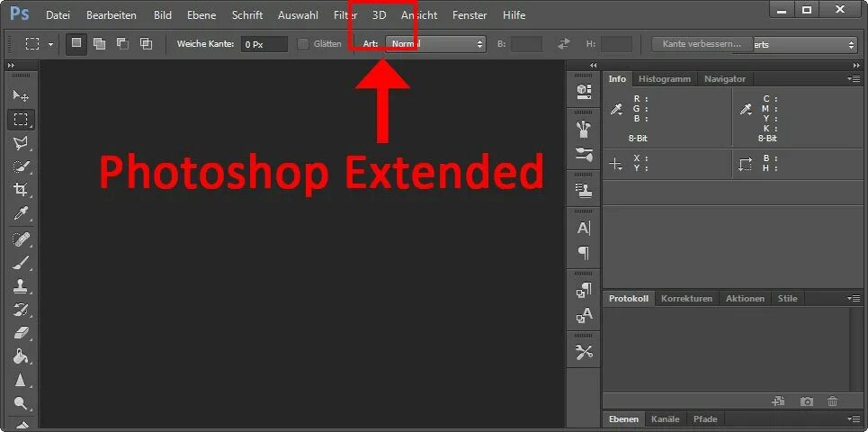This screenshot has width=868, height=432.
Task: Open the Schrift menu
Action: pyautogui.click(x=247, y=15)
